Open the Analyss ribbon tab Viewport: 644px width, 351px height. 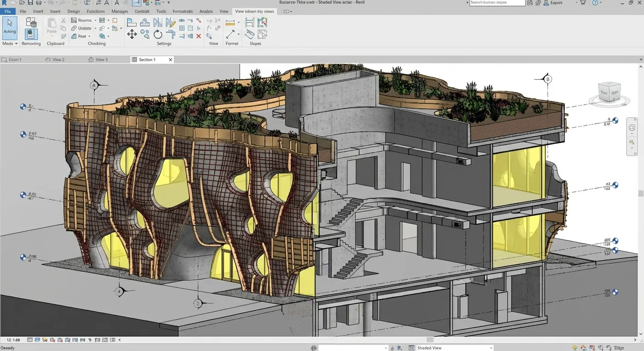coord(206,11)
